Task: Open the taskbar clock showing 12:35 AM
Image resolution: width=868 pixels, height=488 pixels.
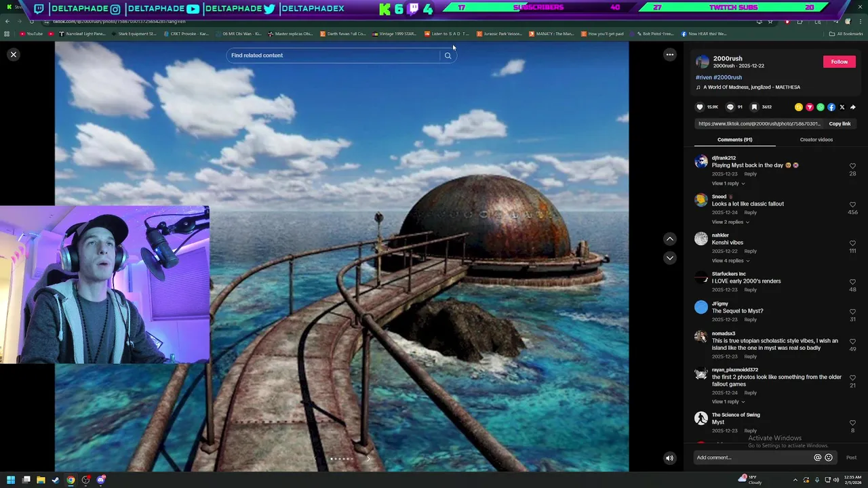Action: [853, 480]
